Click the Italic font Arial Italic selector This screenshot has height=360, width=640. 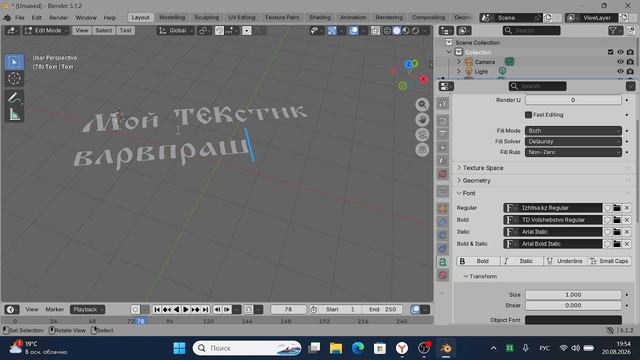(x=553, y=232)
